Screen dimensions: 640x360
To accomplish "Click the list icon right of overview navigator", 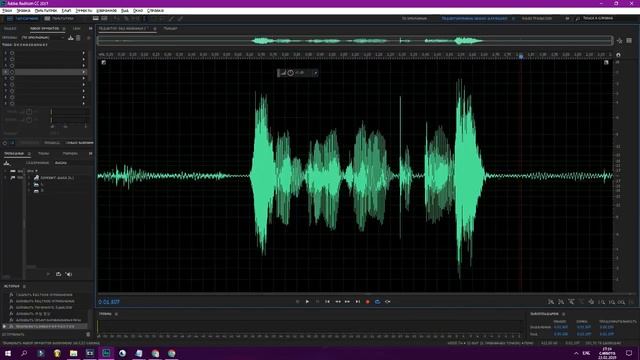I will point(629,40).
